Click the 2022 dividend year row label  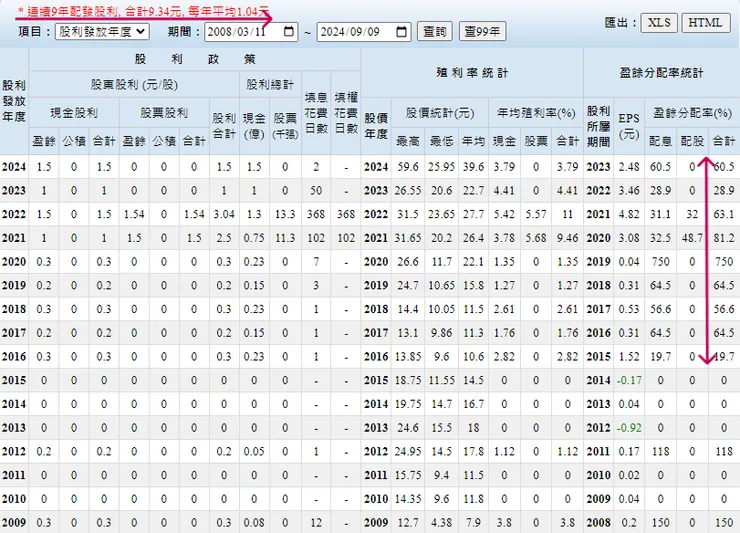(x=14, y=214)
